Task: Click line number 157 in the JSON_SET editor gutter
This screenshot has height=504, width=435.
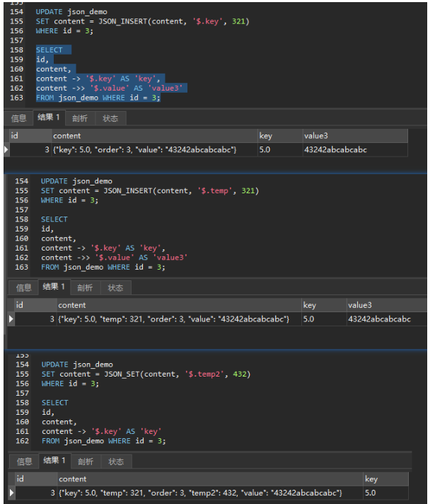Action: pyautogui.click(x=22, y=393)
